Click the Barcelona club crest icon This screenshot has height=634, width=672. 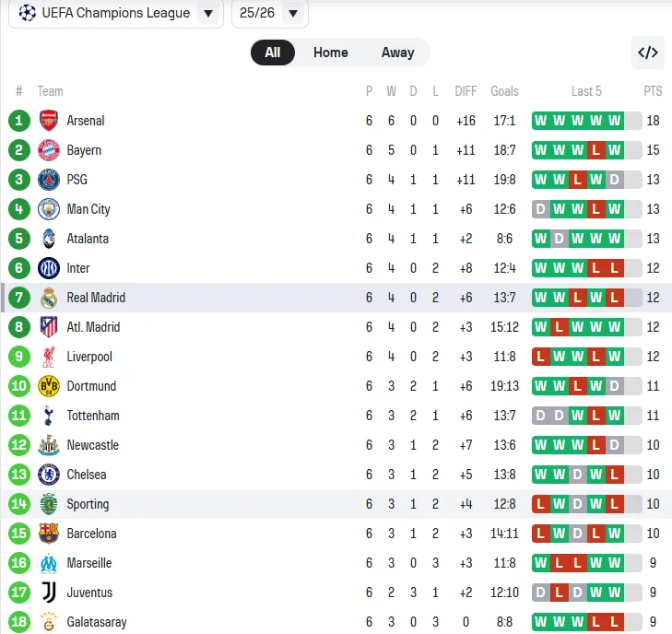coord(48,534)
